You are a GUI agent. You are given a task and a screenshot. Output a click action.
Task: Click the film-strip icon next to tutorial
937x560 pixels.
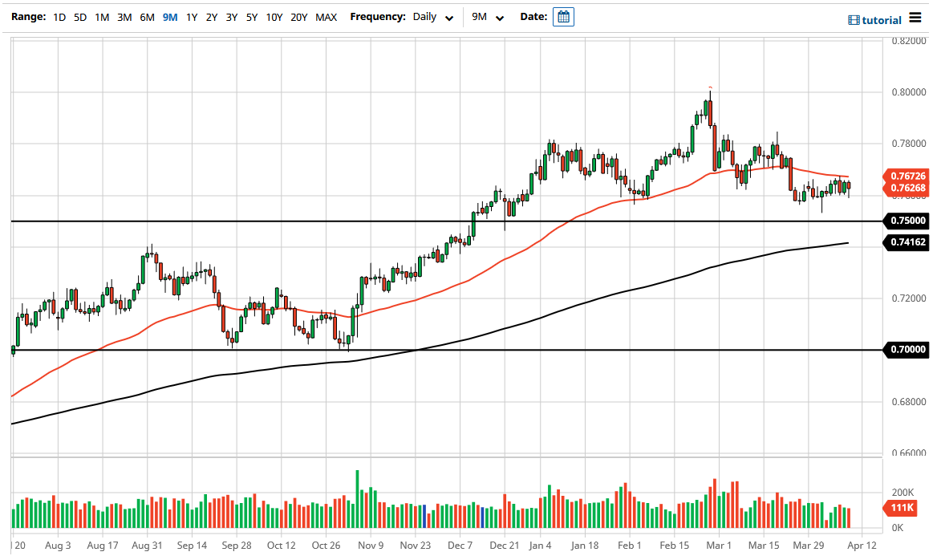pos(852,19)
